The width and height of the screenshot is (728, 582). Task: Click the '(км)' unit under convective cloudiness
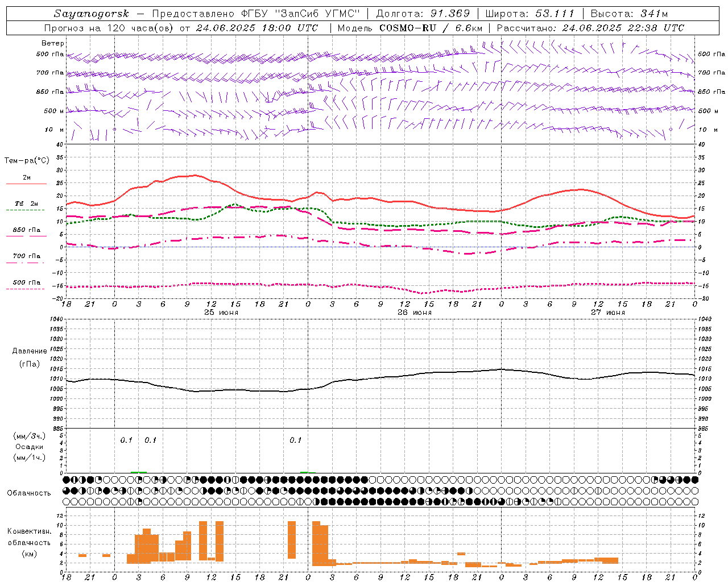click(x=30, y=554)
